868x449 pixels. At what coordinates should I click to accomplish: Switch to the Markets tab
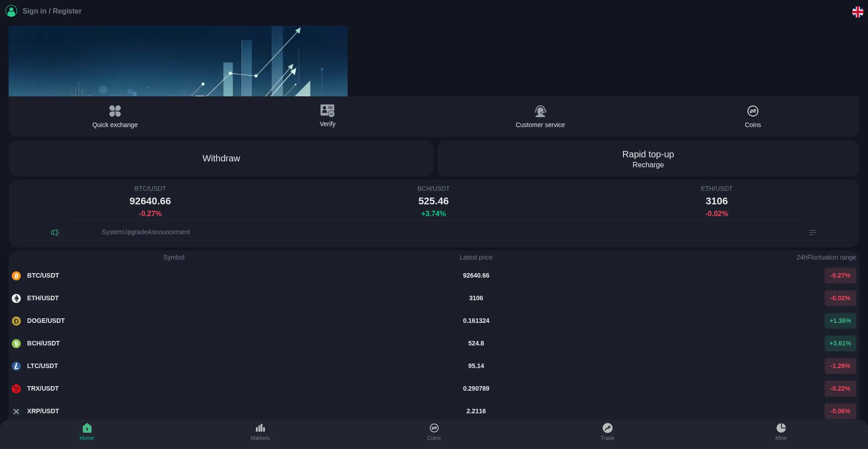click(260, 432)
